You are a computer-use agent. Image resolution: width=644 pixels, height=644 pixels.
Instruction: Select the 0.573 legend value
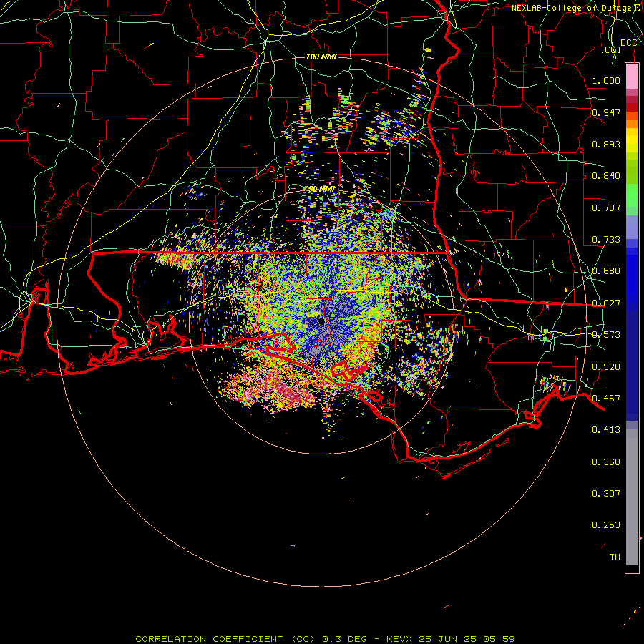pyautogui.click(x=606, y=335)
